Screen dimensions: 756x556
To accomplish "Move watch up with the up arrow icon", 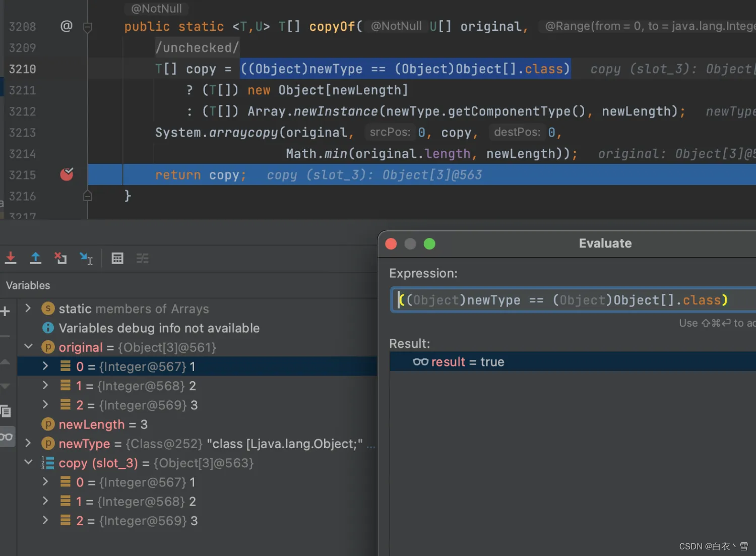I will tap(5, 361).
